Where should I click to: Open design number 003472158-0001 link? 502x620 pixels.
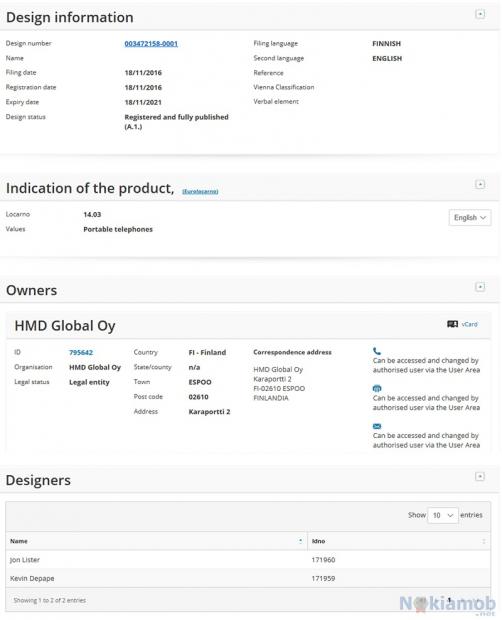[151, 43]
